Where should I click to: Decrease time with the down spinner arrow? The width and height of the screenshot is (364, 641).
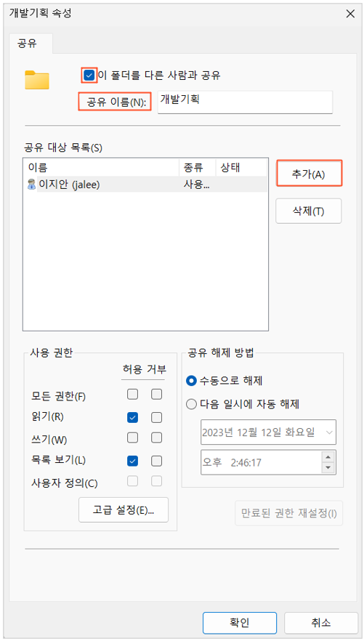pos(328,467)
